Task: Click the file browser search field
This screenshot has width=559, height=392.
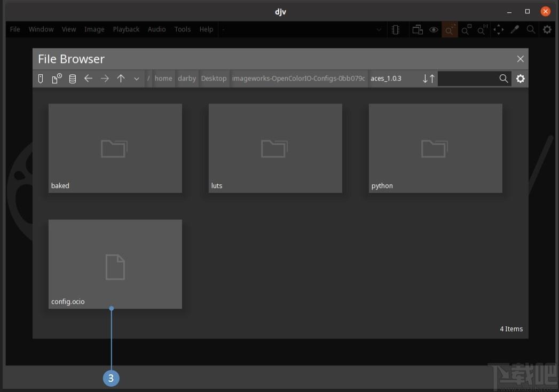Action: (x=468, y=79)
